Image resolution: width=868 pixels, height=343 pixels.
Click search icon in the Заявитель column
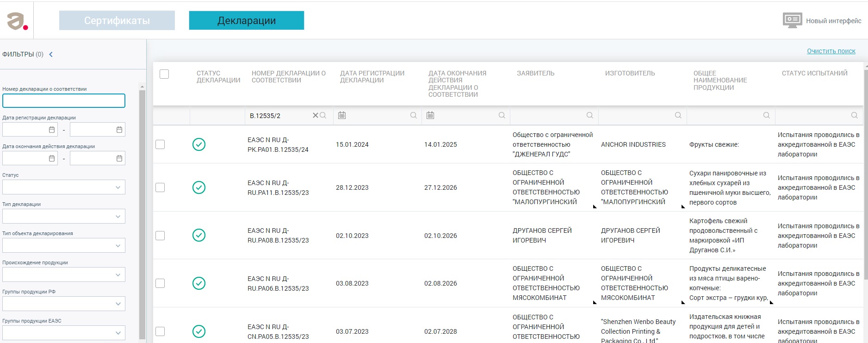(x=590, y=115)
